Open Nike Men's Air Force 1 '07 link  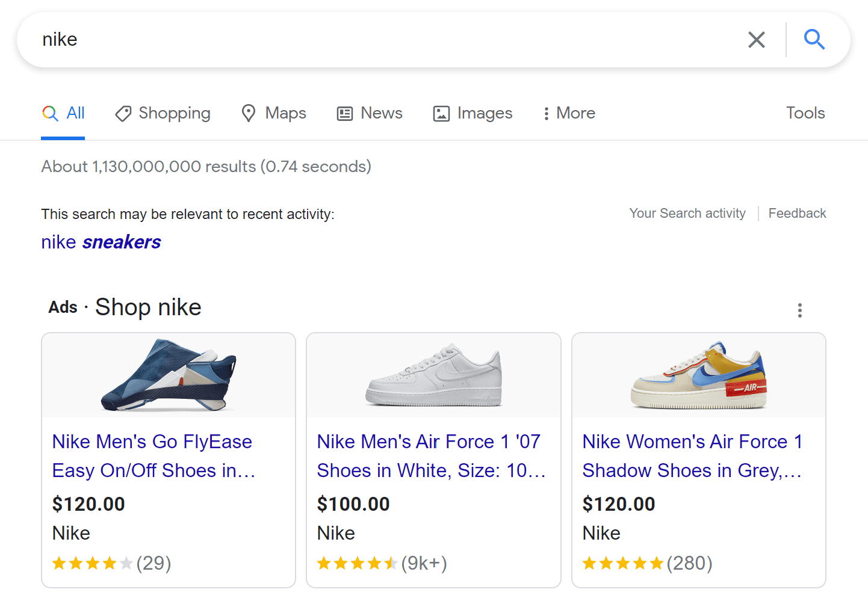[432, 456]
